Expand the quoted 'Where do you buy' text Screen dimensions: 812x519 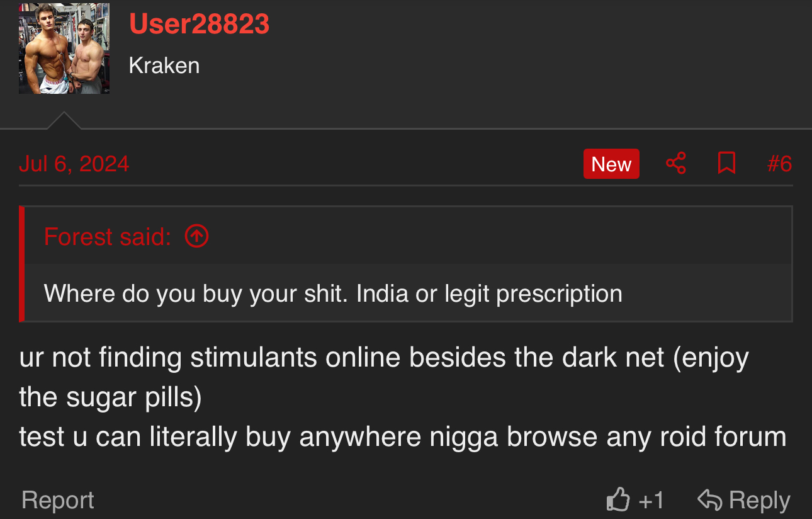pyautogui.click(x=333, y=294)
